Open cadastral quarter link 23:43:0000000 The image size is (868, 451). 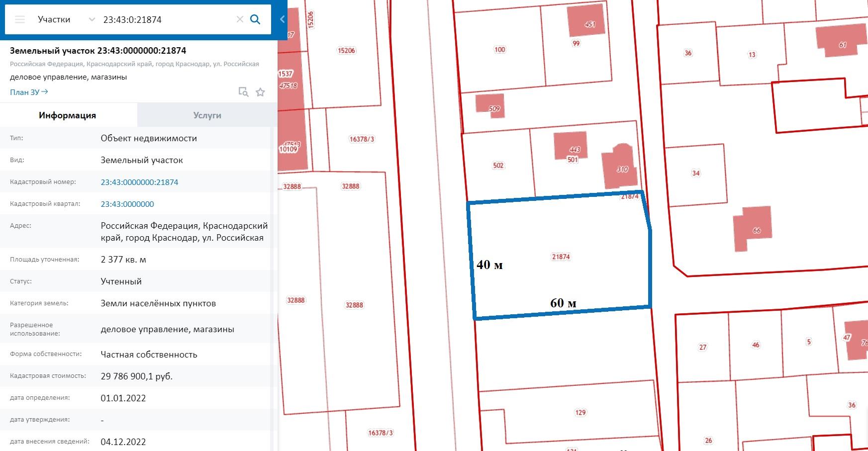(x=127, y=204)
